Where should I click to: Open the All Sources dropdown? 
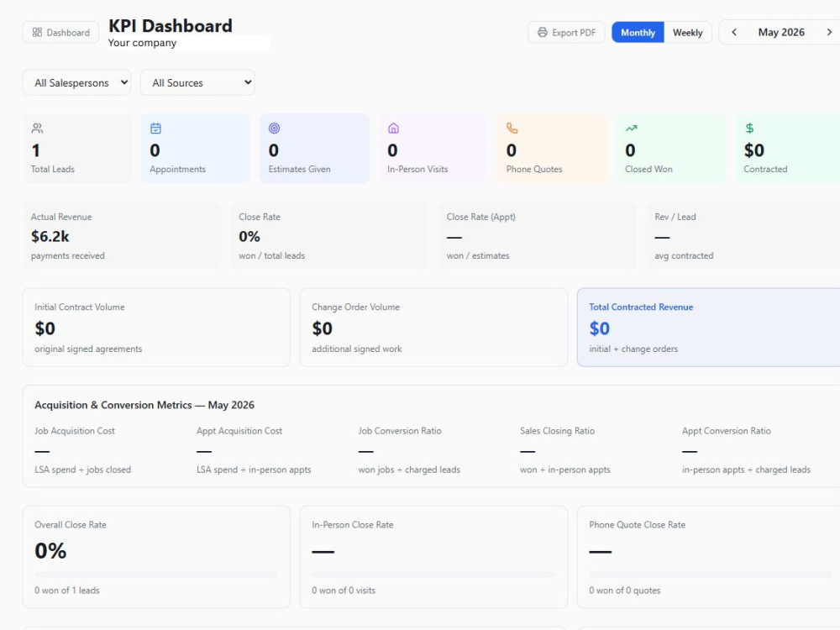click(x=197, y=82)
